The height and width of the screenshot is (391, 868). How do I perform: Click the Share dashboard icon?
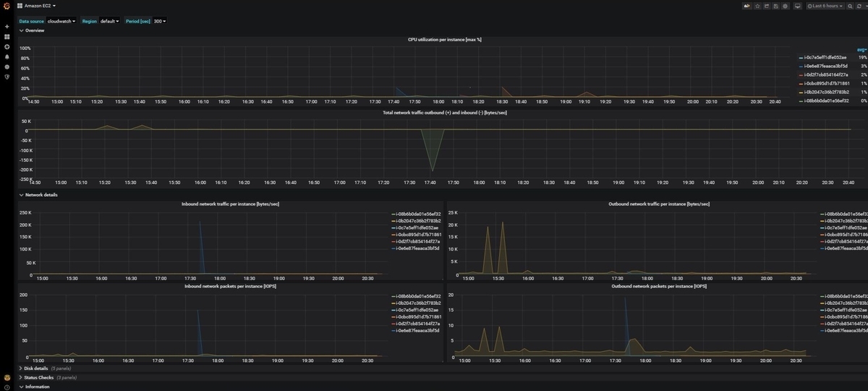coord(766,6)
